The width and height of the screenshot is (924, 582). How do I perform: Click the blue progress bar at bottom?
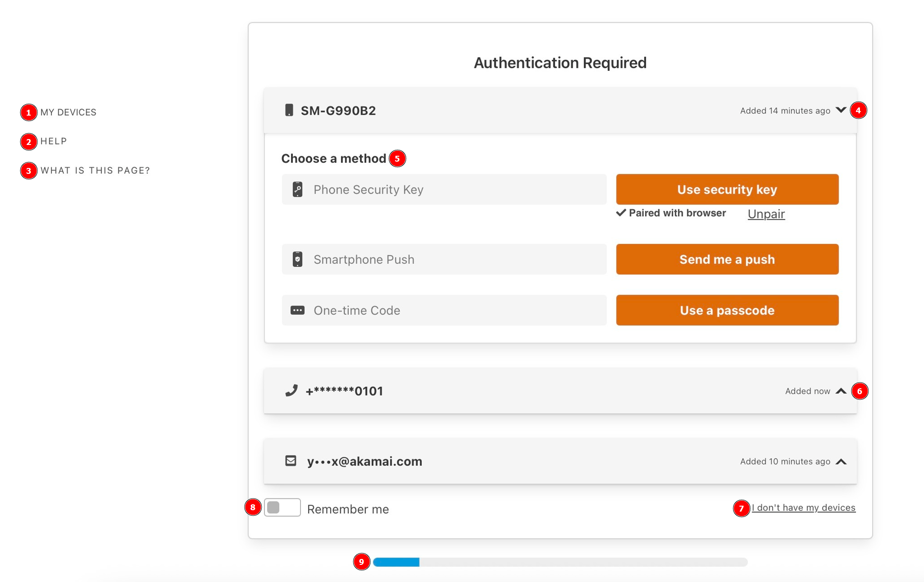pos(396,562)
